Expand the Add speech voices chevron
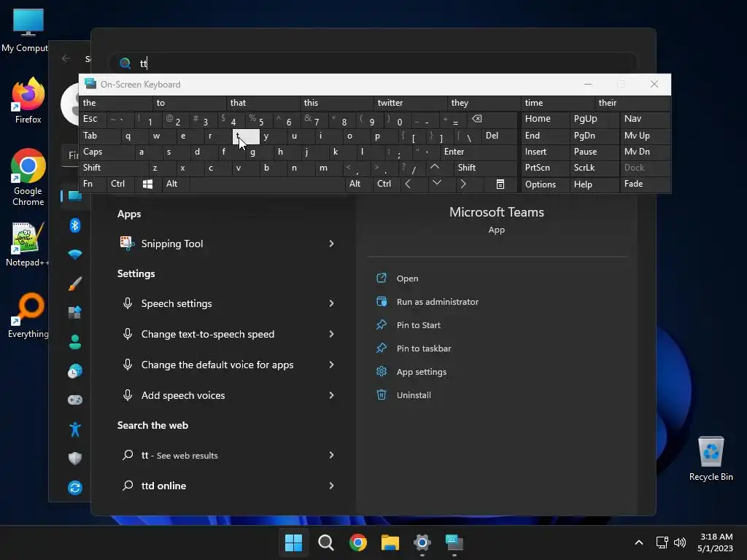This screenshot has height=560, width=747. (x=331, y=394)
